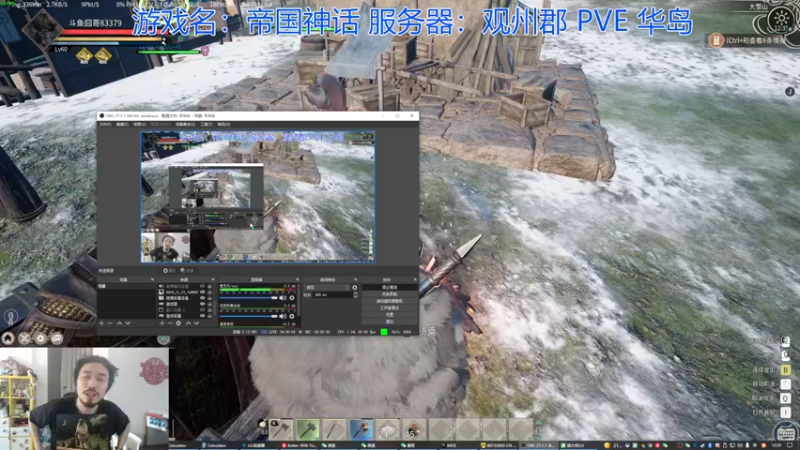This screenshot has width=800, height=450.
Task: Select green hammer hotbar slot
Action: 308,430
